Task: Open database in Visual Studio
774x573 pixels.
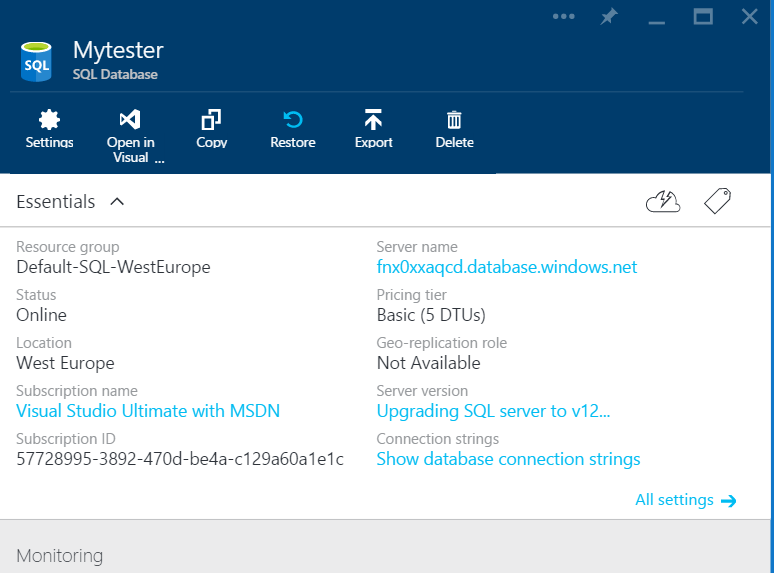Action: (131, 133)
